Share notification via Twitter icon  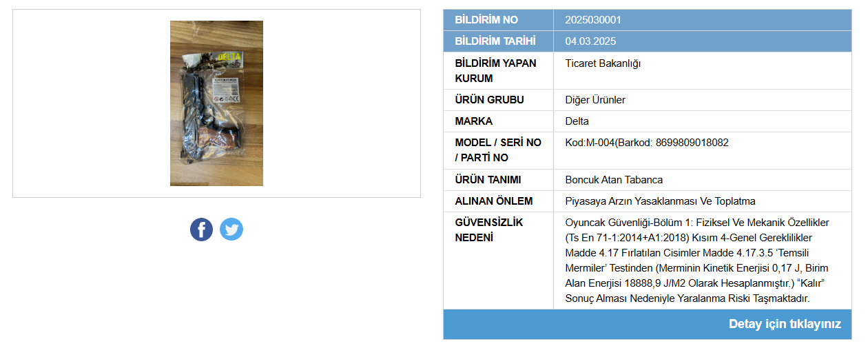pos(231,230)
